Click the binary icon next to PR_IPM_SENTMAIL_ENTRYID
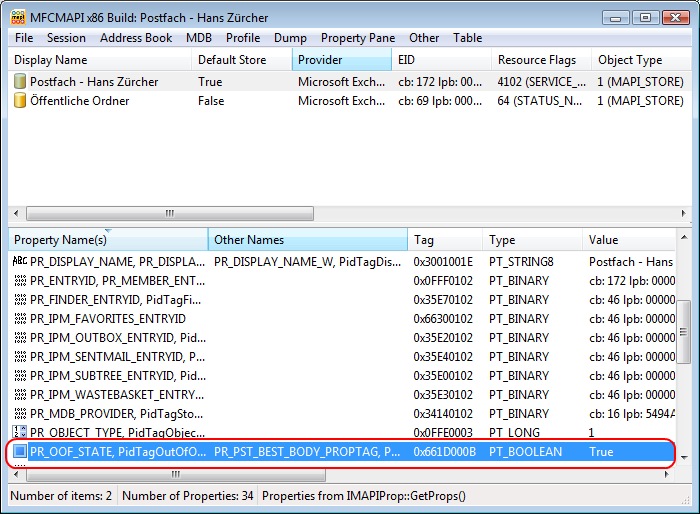This screenshot has height=514, width=700. 20,357
